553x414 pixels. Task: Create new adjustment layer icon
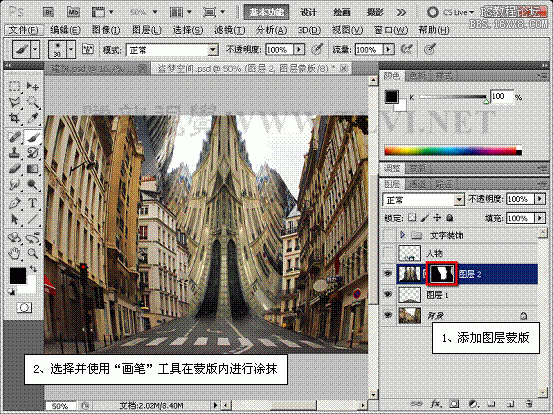click(x=473, y=404)
